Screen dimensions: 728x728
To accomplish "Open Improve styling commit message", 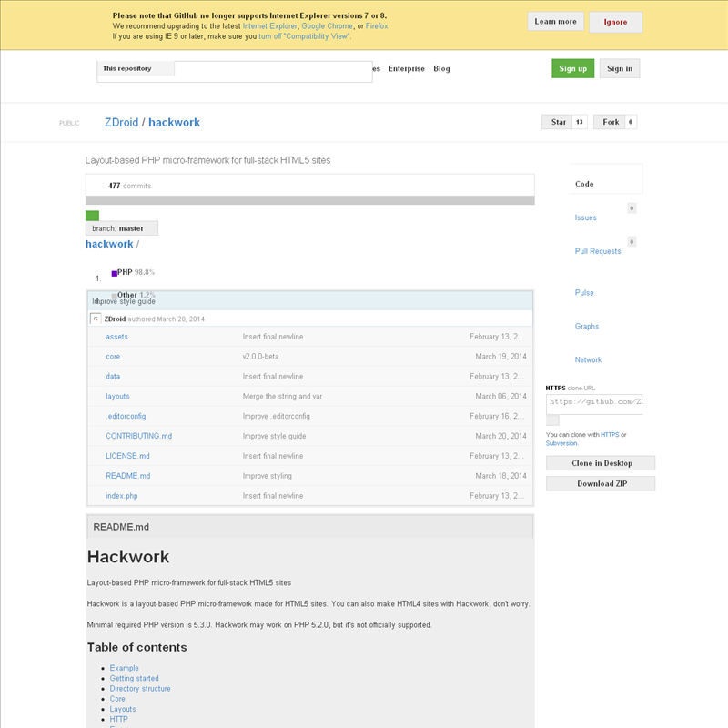I will (x=268, y=476).
